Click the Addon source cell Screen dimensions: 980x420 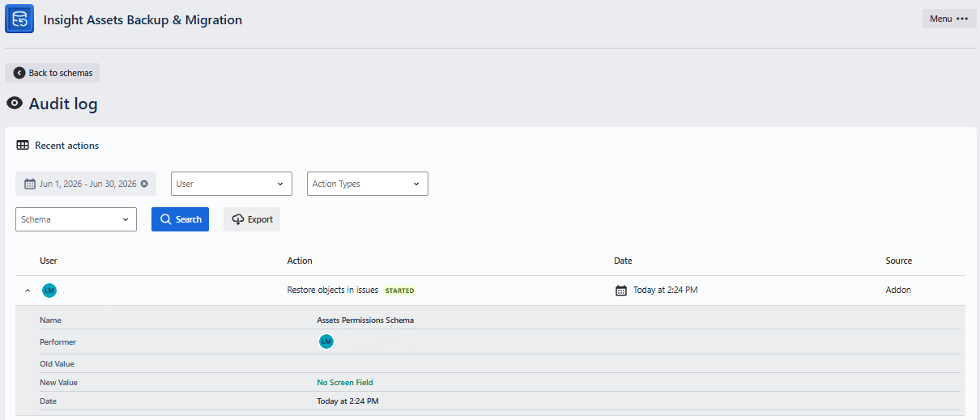(898, 290)
